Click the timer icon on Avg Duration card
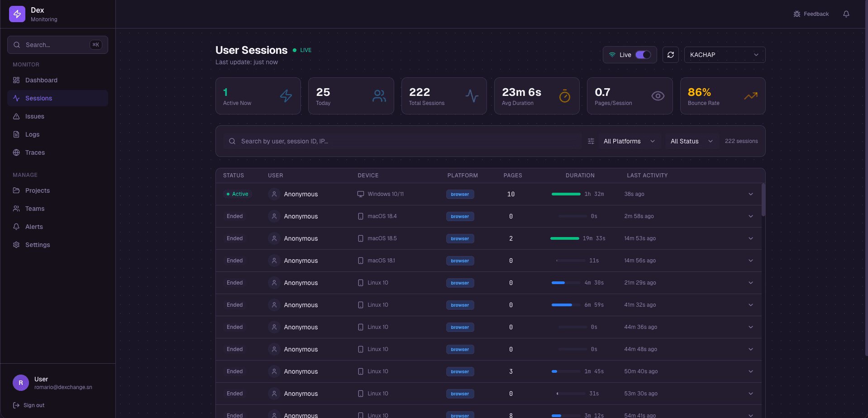Image resolution: width=868 pixels, height=418 pixels. pos(564,96)
